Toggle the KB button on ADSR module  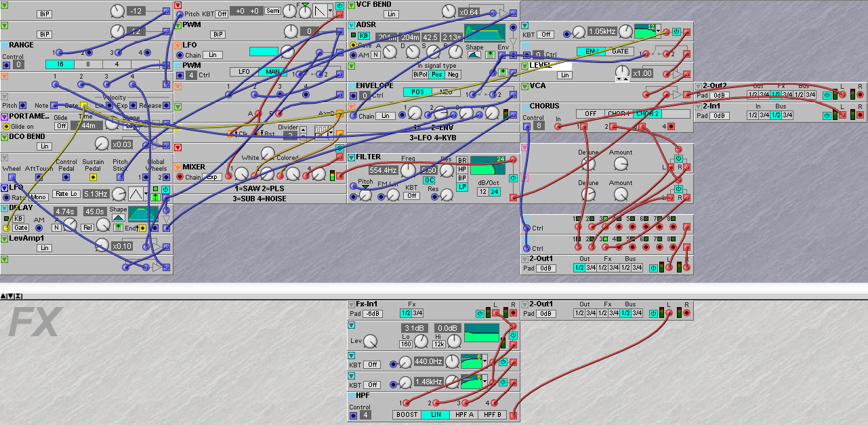coord(364,35)
